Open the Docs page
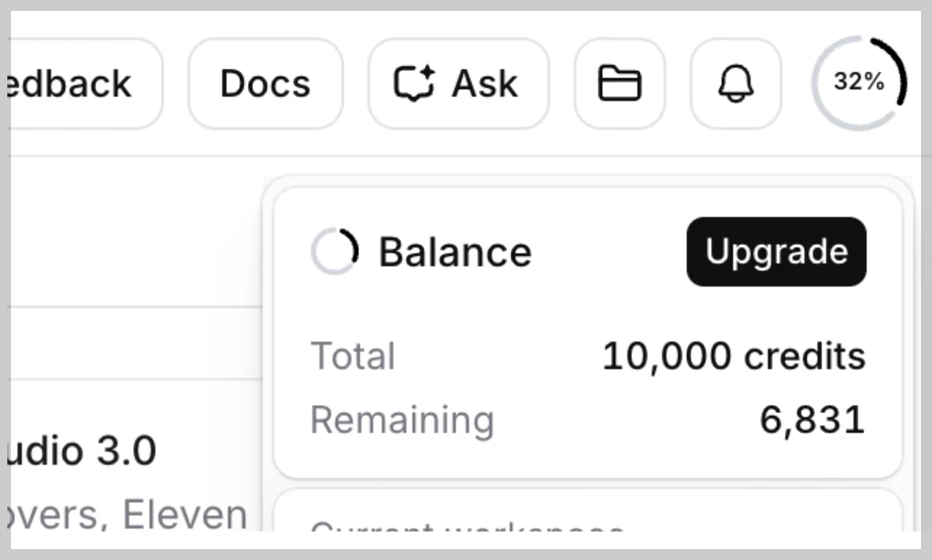 [265, 83]
